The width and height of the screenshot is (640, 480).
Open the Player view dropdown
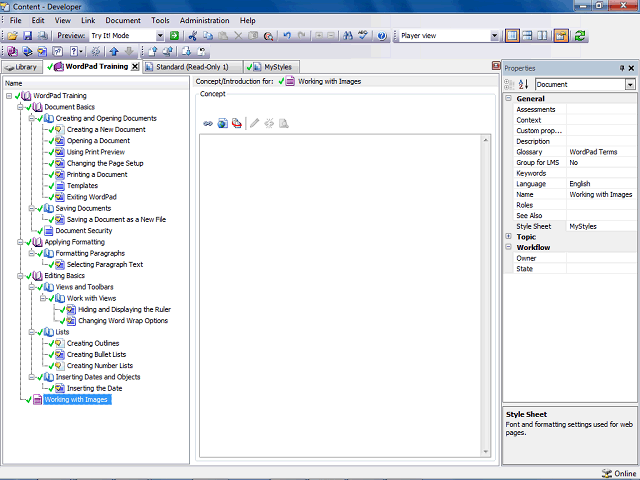point(494,36)
